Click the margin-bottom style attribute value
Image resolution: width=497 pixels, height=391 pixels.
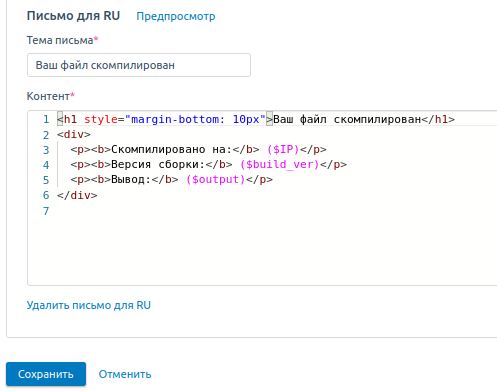pos(195,119)
